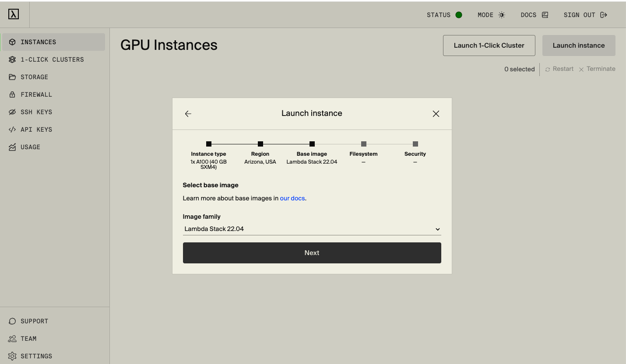Follow the "our docs" link

click(x=292, y=198)
